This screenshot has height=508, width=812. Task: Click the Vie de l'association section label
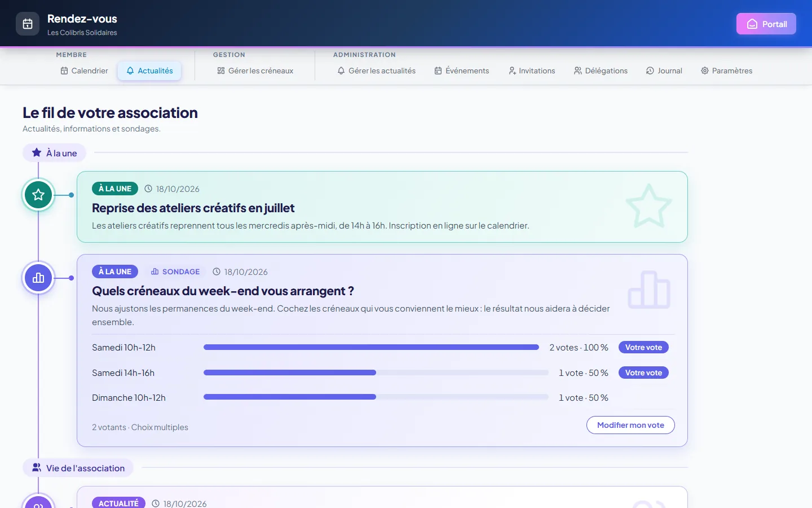coord(78,468)
